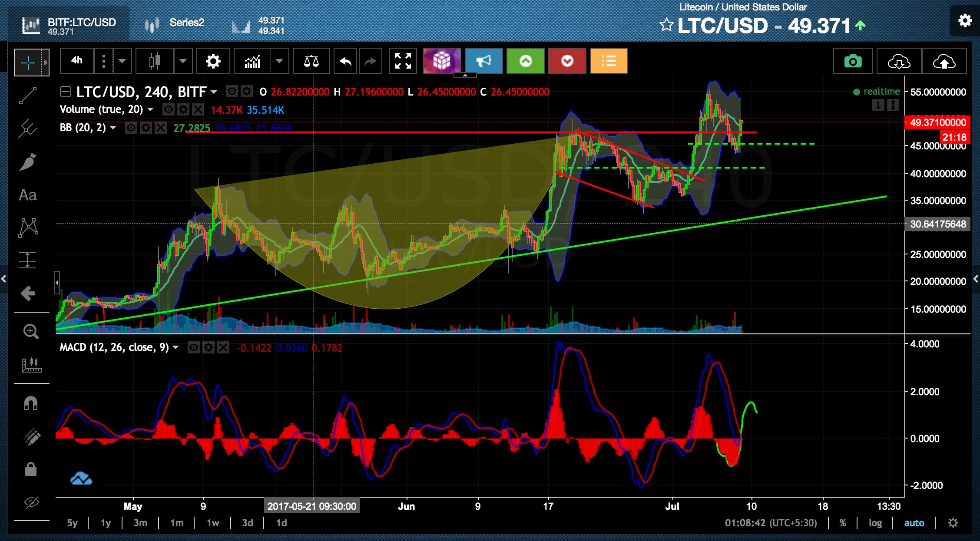Hide the Volume indicator eye
The height and width of the screenshot is (541, 980).
click(x=169, y=109)
